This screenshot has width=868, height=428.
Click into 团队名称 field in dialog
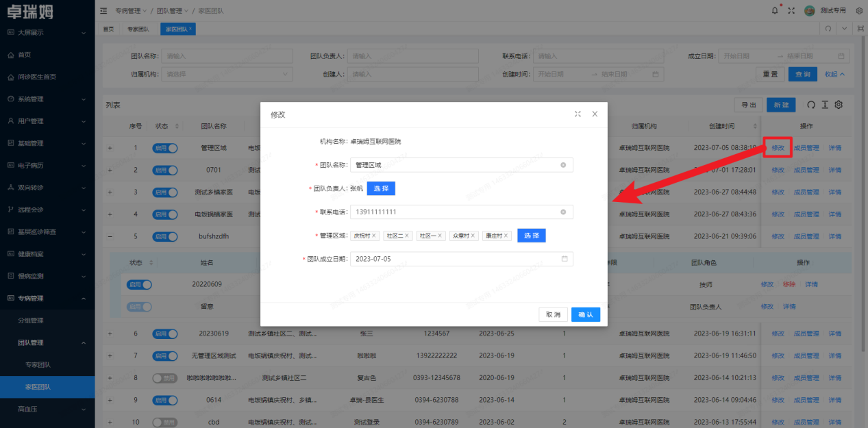461,165
